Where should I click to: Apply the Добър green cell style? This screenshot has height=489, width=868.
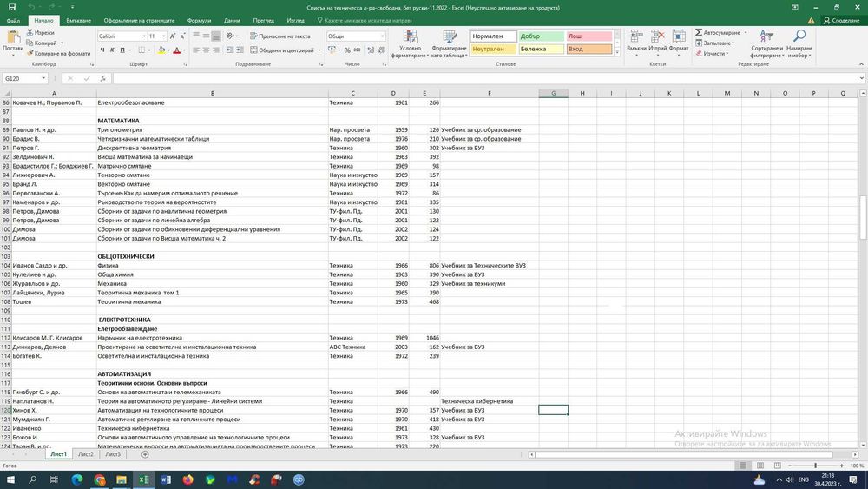tap(542, 36)
